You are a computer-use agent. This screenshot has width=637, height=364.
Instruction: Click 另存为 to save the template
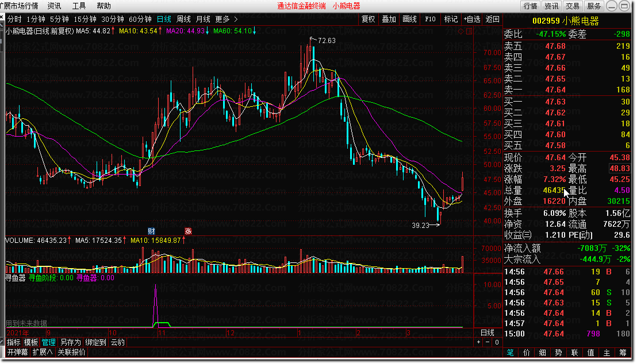tap(71, 342)
